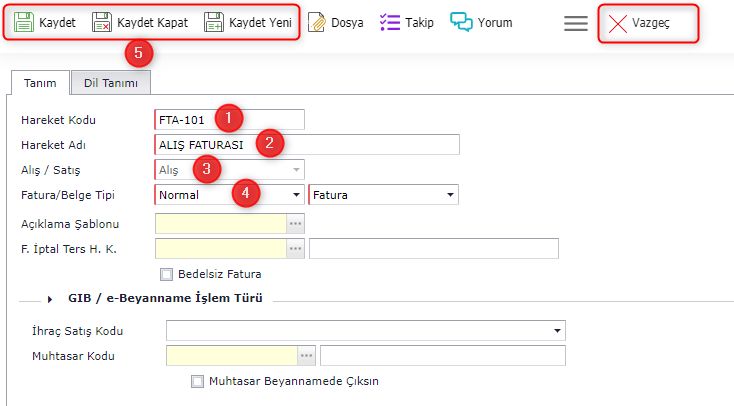The image size is (734, 406).
Task: Open the Takip checklist icon
Action: pos(390,22)
